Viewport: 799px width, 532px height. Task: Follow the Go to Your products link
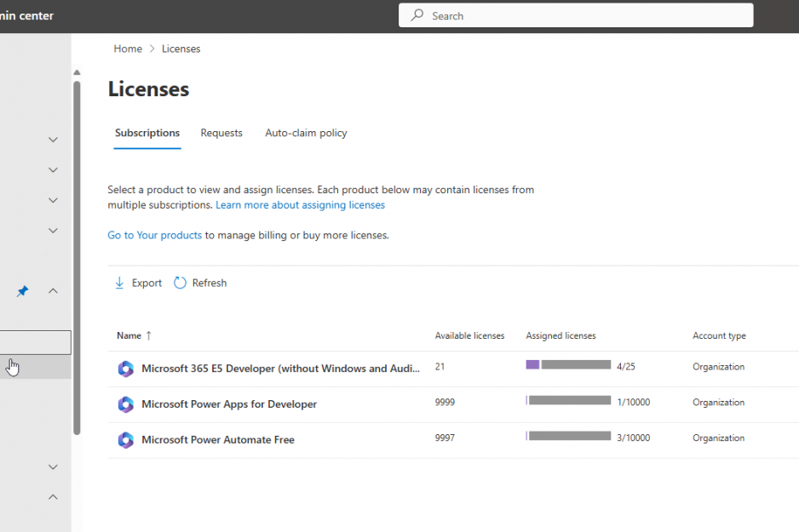[154, 235]
